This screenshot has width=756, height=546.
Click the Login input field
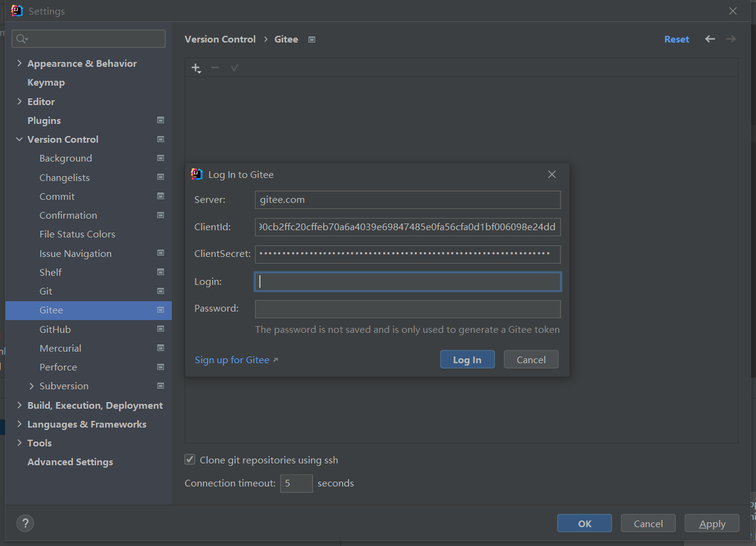pyautogui.click(x=407, y=281)
